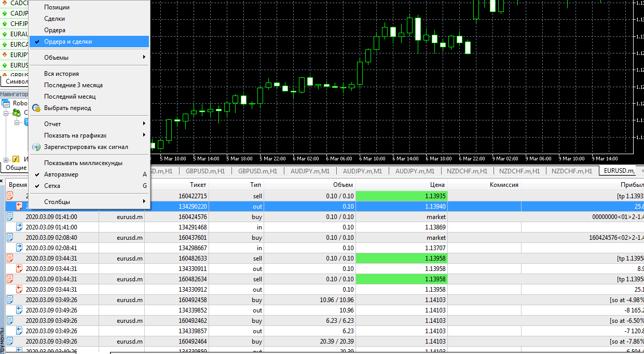Close the toolbox panel with the x button
The height and width of the screenshot is (354, 644).
point(2,182)
